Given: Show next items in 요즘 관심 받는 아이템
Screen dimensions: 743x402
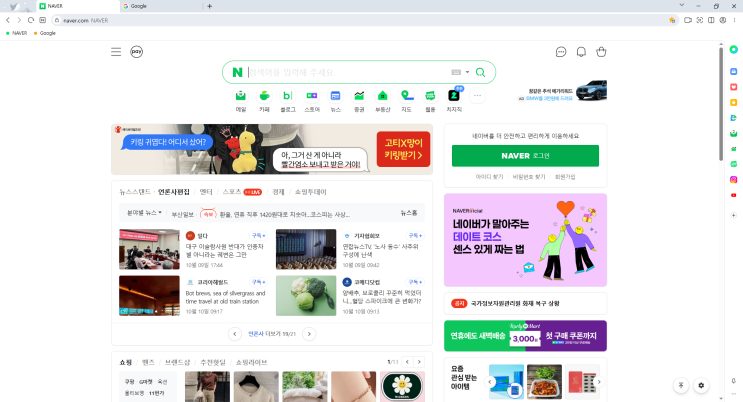Looking at the screenshot, I should pos(599,382).
